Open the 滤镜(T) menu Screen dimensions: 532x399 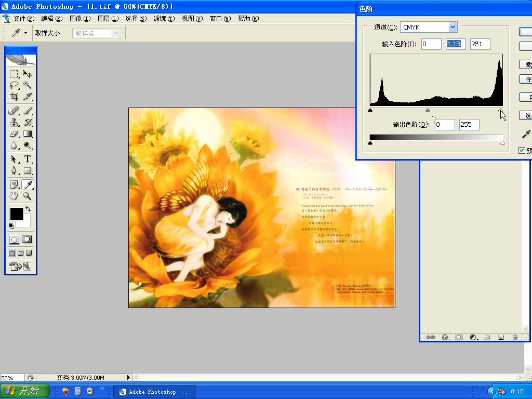coord(164,19)
